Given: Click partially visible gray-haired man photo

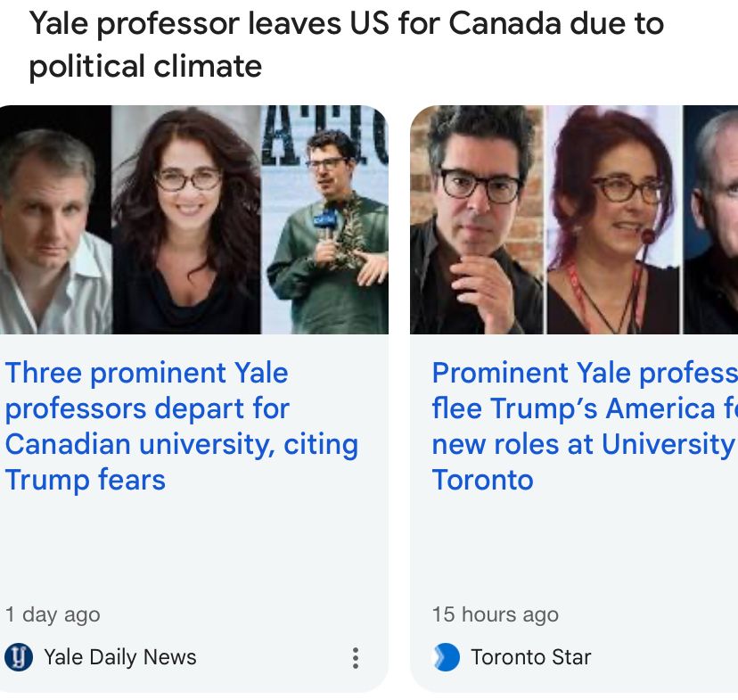Looking at the screenshot, I should 713,223.
